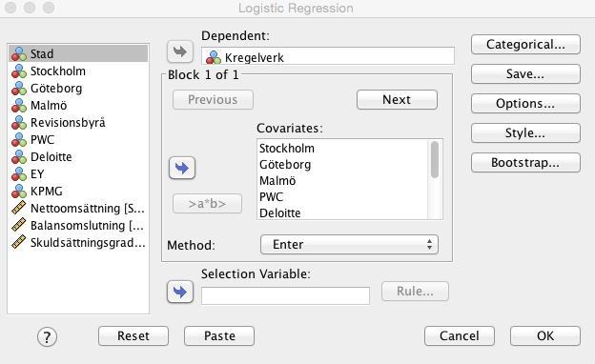This screenshot has width=595, height=364.
Task: Click the Selection Variable arrow button
Action: point(180,292)
